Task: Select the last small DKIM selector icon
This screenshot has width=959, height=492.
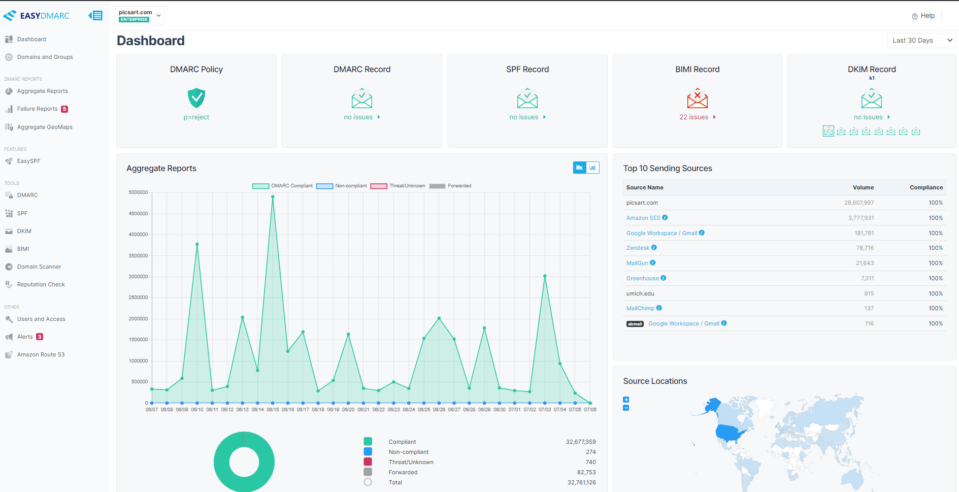Action: point(916,131)
